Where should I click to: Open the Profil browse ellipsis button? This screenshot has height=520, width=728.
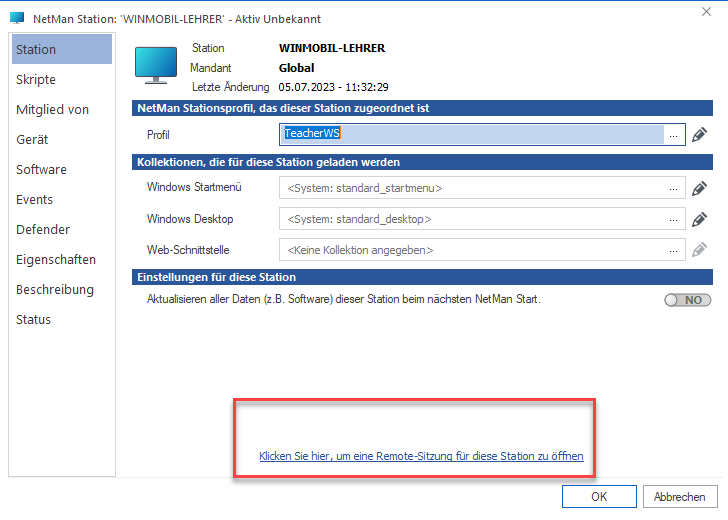673,135
